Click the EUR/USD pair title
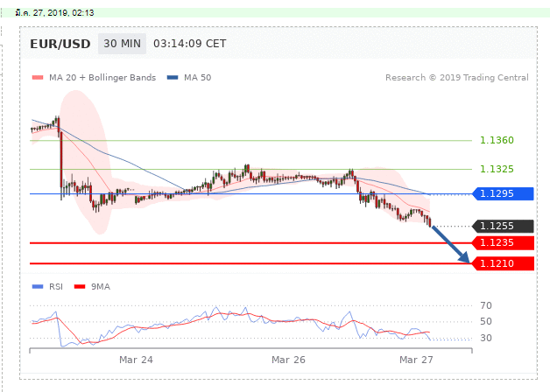 tap(60, 44)
